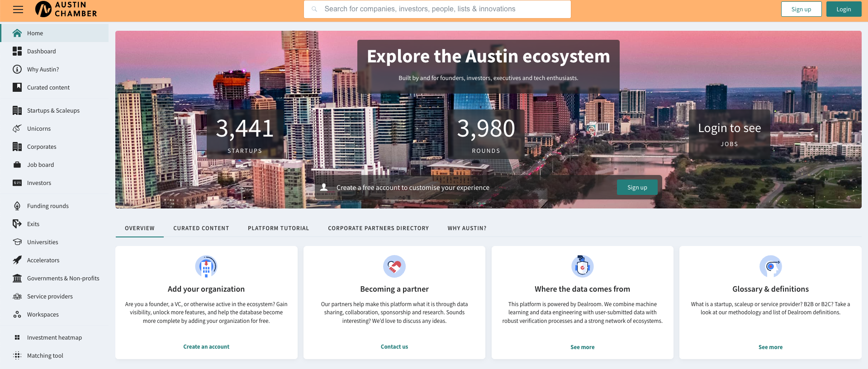Switch to the Why Austin? tab

(x=467, y=228)
